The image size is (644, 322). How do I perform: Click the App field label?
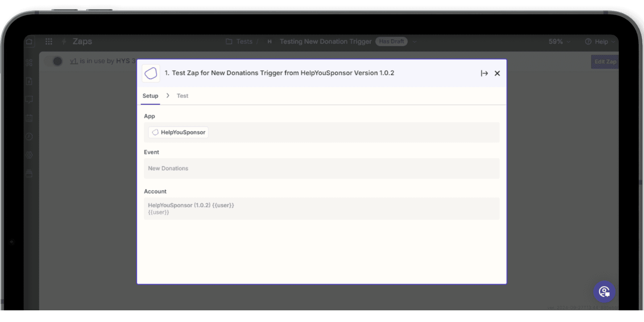149,116
